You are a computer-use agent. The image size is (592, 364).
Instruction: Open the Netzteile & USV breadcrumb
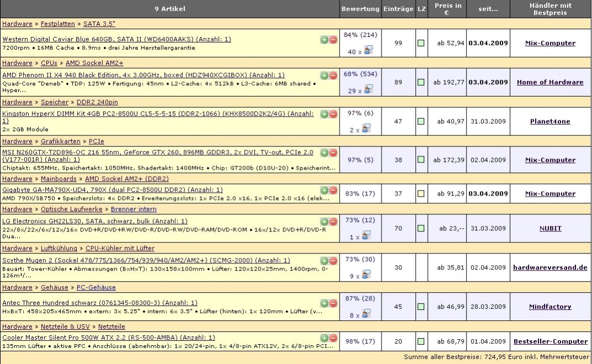pos(65,326)
